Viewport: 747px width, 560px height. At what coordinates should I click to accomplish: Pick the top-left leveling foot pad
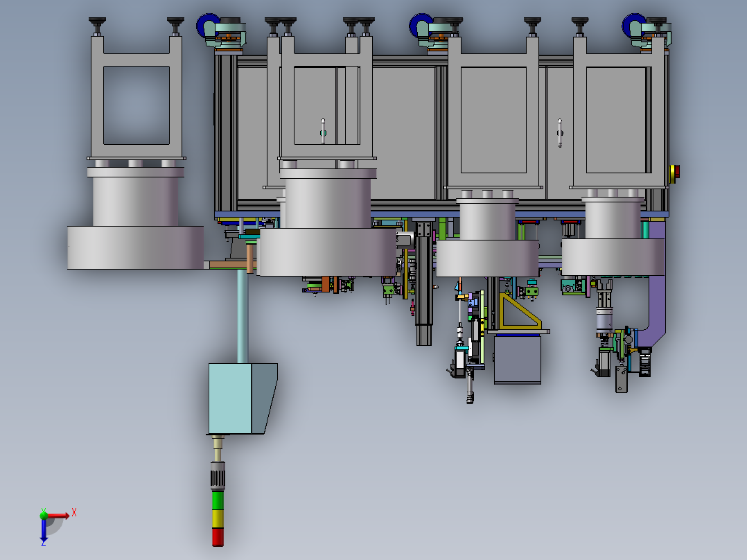[97, 21]
